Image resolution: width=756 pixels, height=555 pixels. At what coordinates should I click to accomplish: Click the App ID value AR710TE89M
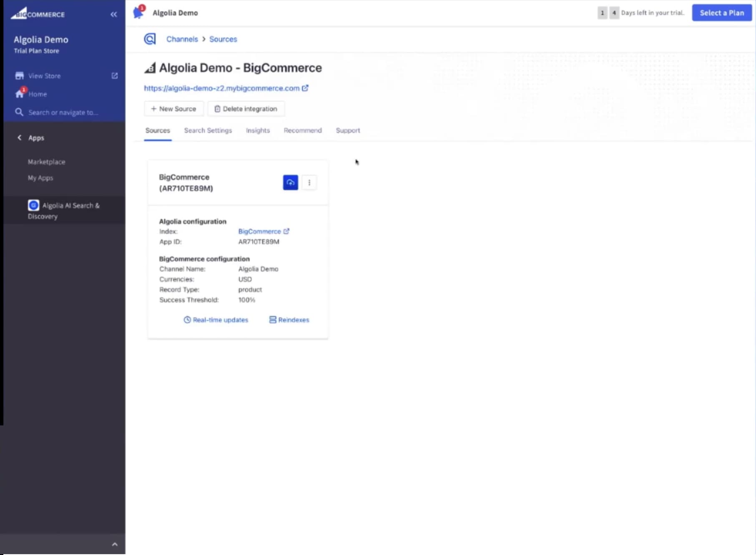pyautogui.click(x=259, y=242)
